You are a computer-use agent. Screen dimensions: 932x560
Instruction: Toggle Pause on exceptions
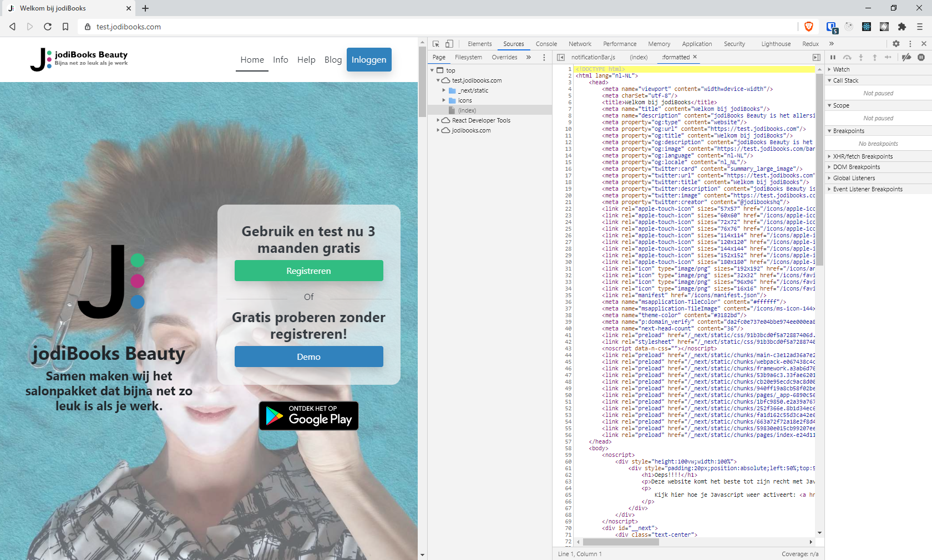coord(921,57)
